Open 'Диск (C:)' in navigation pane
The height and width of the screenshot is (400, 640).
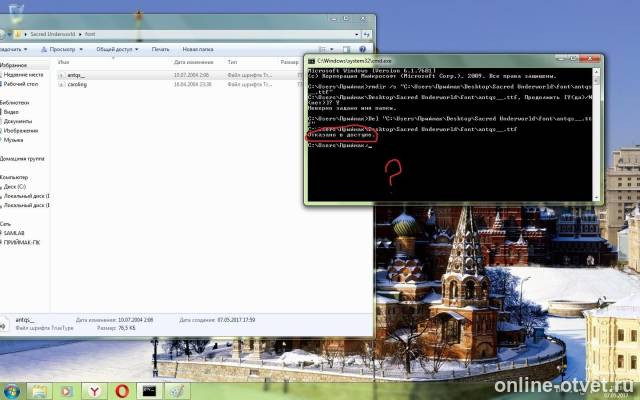[x=15, y=187]
